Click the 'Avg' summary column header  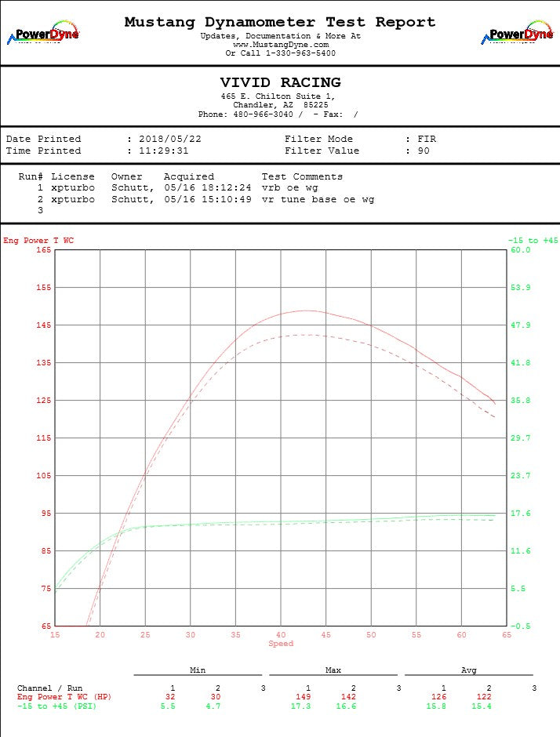click(x=469, y=670)
